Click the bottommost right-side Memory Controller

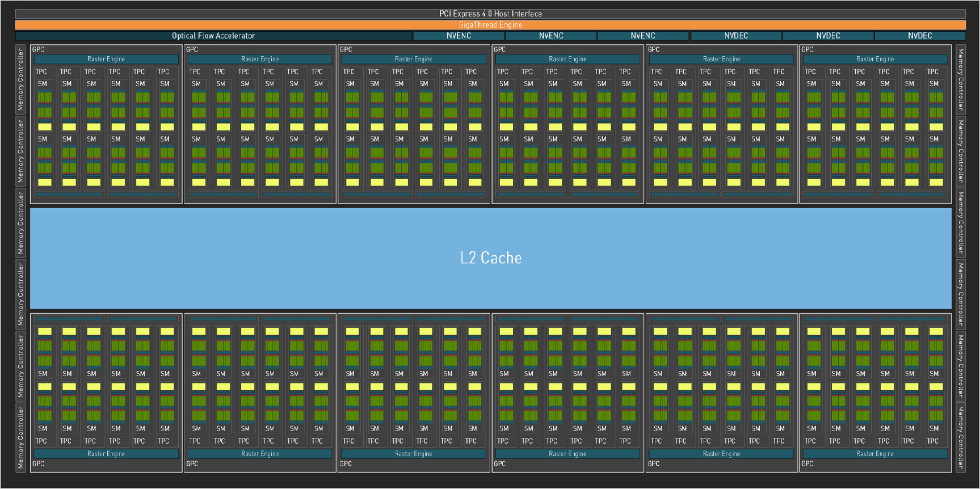click(961, 437)
